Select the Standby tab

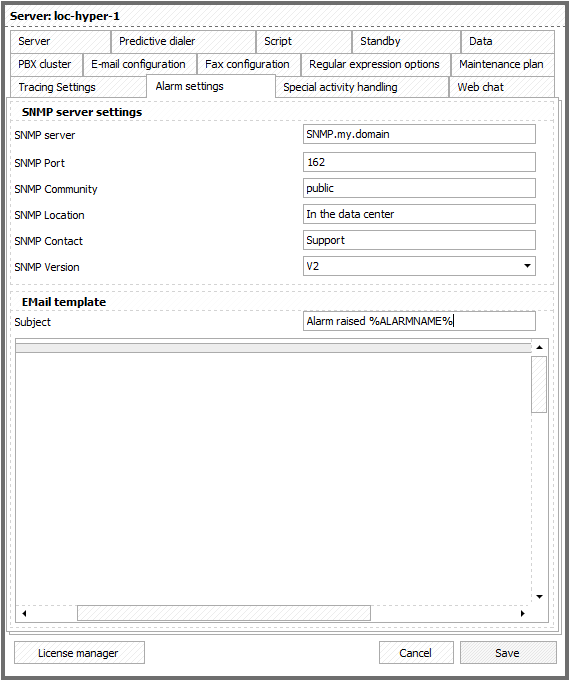406,42
